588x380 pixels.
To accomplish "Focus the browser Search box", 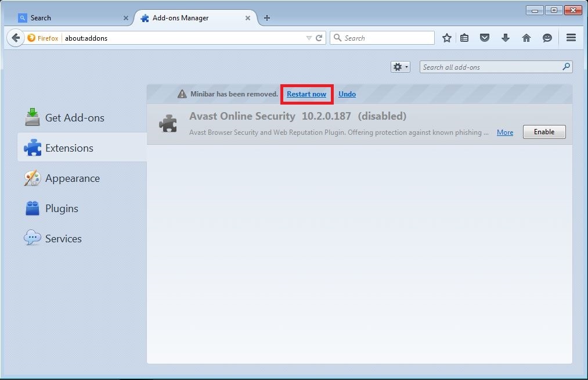I will (x=382, y=38).
